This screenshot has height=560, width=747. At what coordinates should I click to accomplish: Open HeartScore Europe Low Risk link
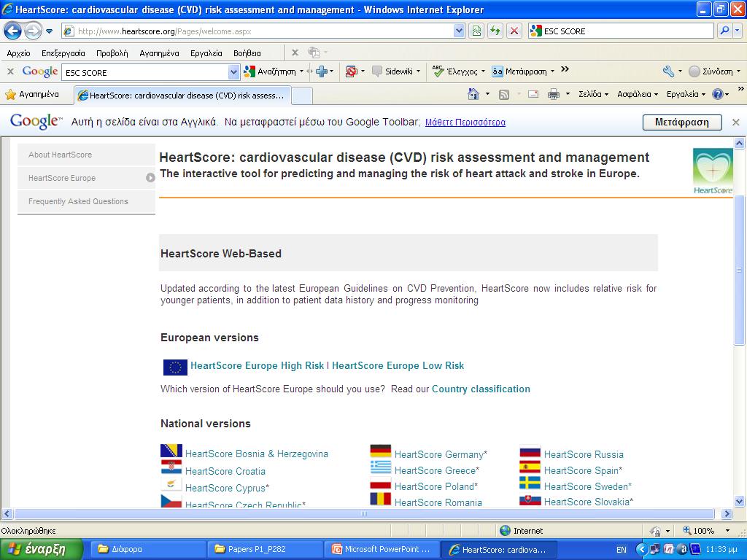coord(398,366)
